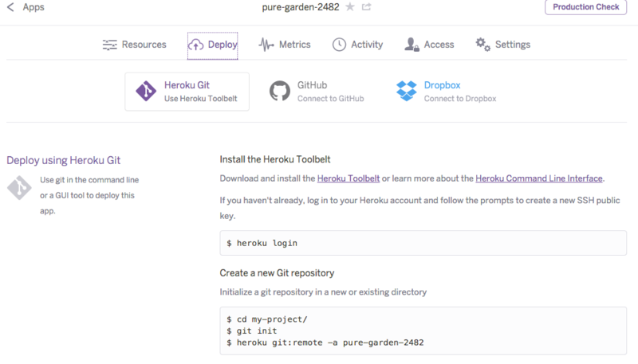638x364 pixels.
Task: Choose Heroku Git deployment method
Action: [187, 92]
